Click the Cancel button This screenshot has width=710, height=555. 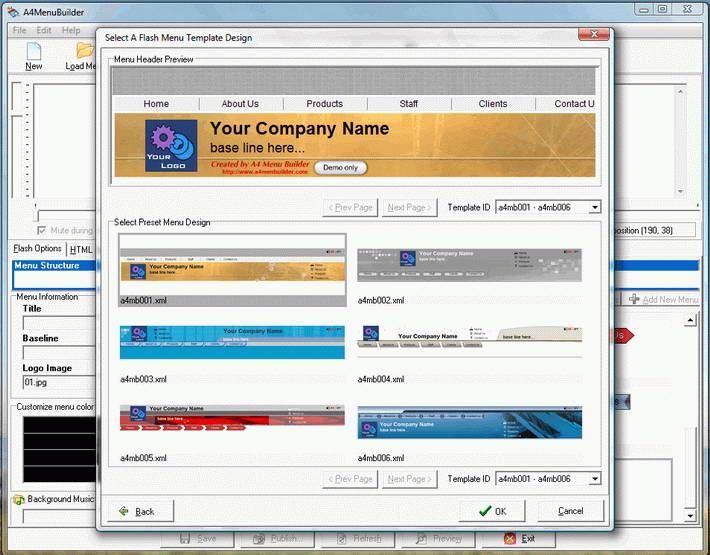click(x=571, y=511)
